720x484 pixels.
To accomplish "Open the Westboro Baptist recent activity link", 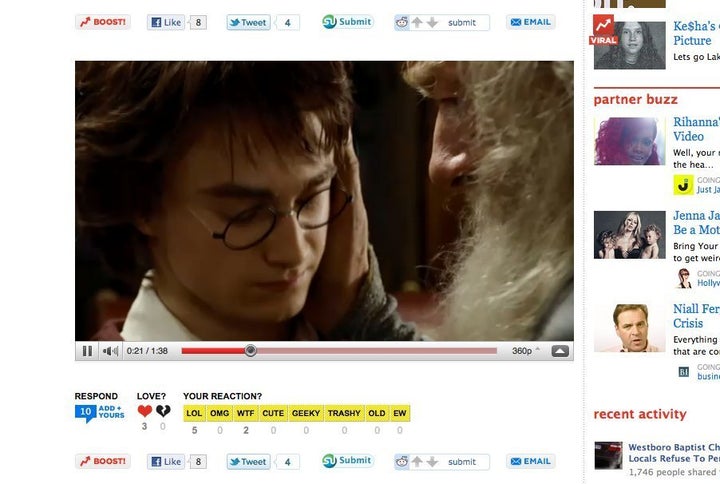I will tap(674, 452).
